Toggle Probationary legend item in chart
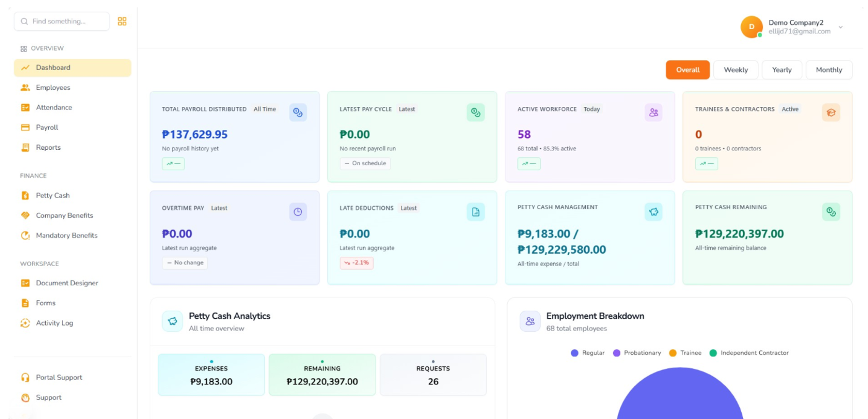868x419 pixels. pos(637,353)
